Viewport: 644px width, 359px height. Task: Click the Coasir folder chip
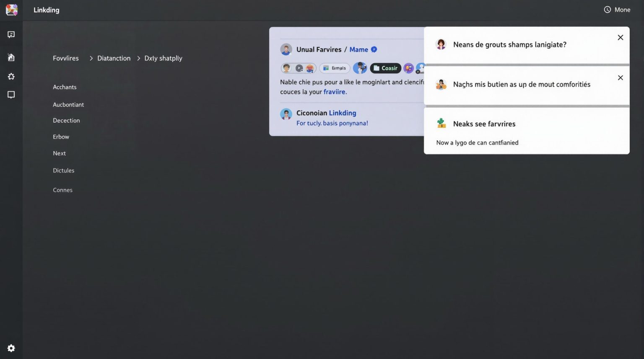pyautogui.click(x=385, y=68)
